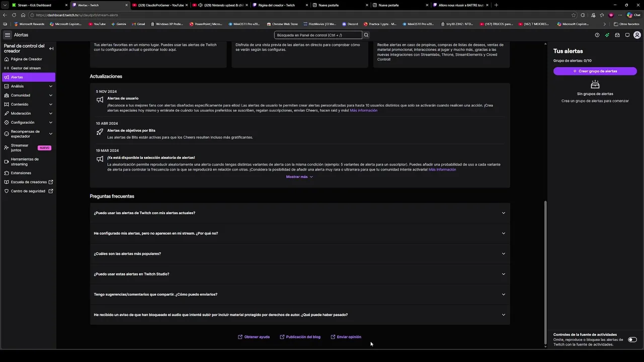The height and width of the screenshot is (362, 644).
Task: Switch to Nintendo upbeat browser tab
Action: (x=220, y=5)
